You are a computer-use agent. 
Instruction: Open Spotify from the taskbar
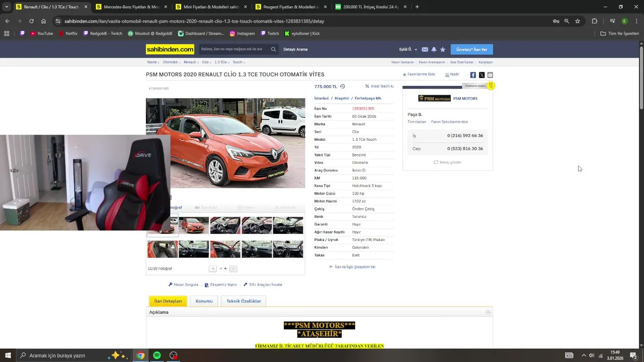point(157,355)
